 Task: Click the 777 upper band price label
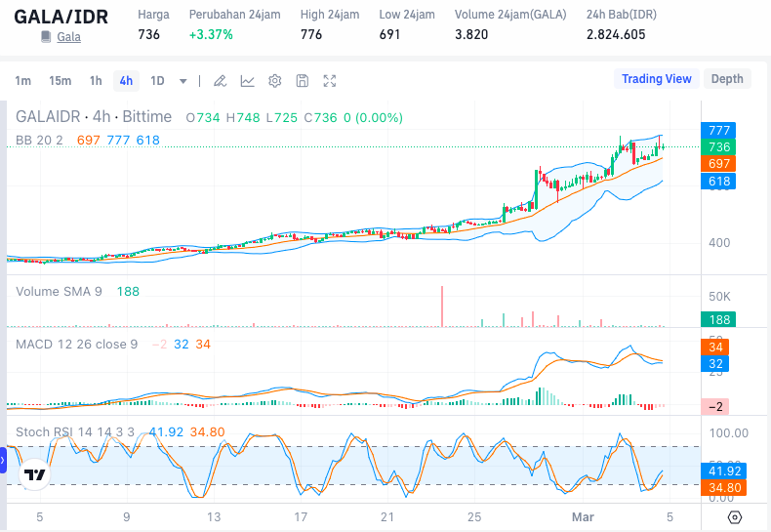[718, 130]
